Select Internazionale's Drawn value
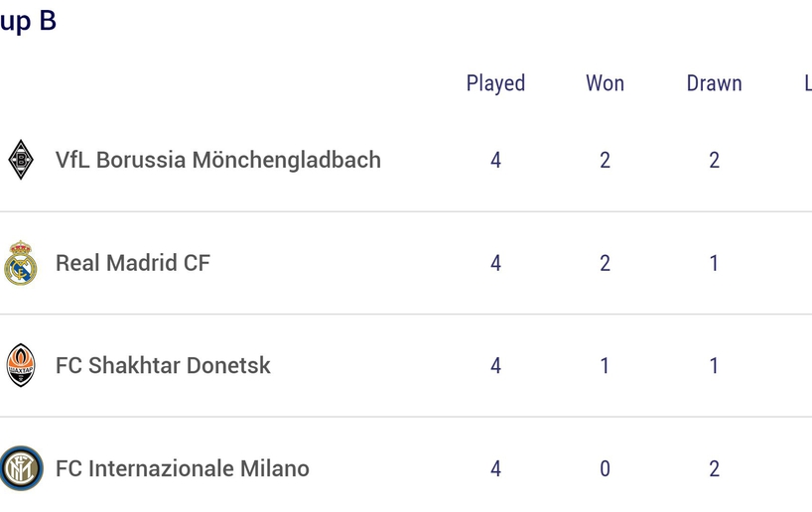 [714, 469]
